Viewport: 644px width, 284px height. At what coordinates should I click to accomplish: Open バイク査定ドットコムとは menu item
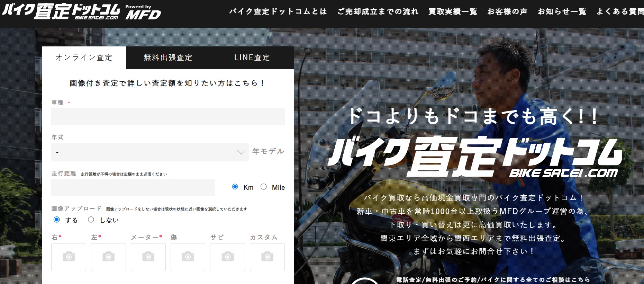tap(278, 11)
